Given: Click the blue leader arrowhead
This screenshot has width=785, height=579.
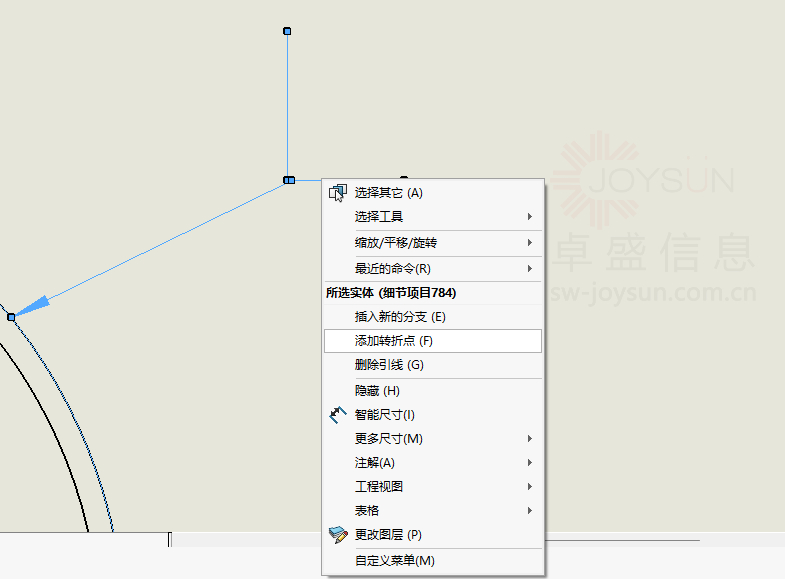Looking at the screenshot, I should 30,306.
